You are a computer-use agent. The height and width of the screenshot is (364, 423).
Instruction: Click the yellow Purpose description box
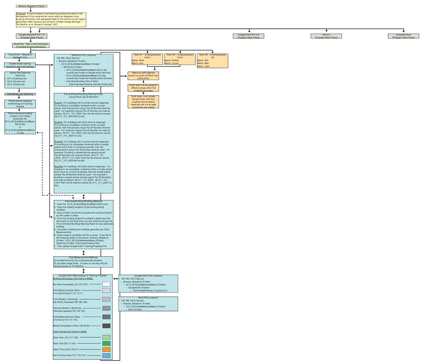point(51,19)
